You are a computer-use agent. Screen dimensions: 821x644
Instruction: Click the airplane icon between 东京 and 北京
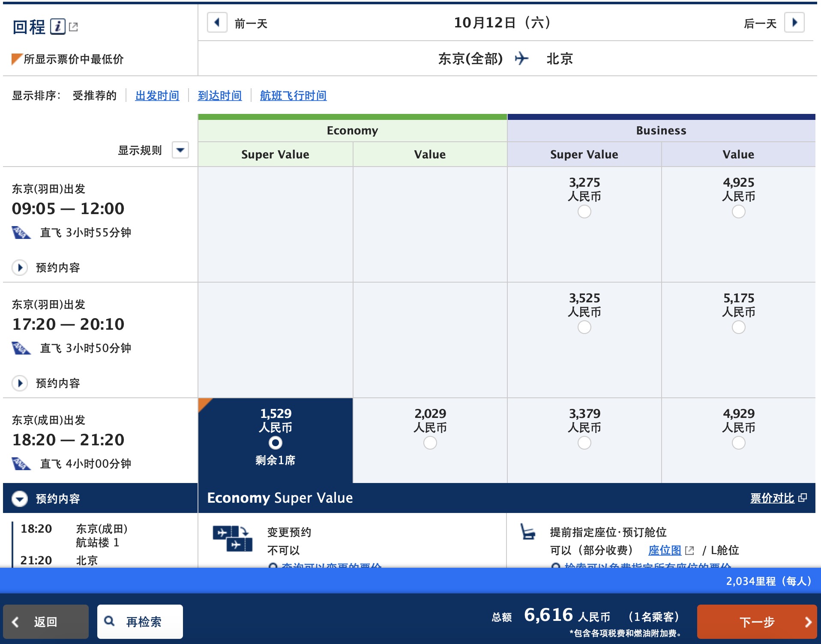(x=521, y=58)
